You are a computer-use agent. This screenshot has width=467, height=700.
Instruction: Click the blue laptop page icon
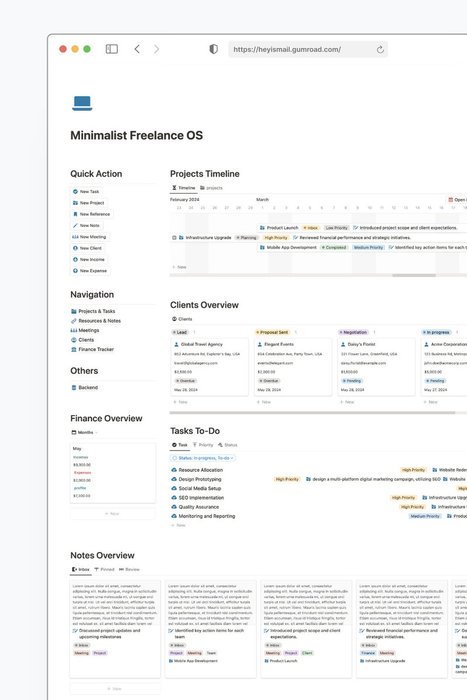82,103
